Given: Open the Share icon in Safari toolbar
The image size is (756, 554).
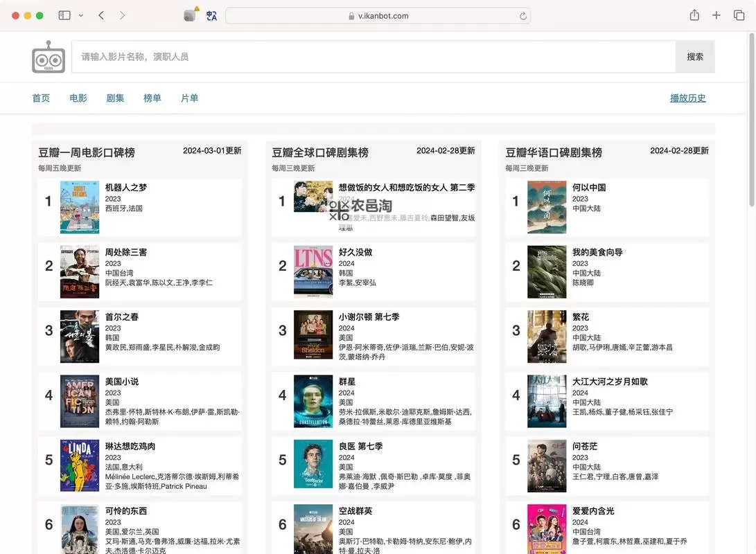Looking at the screenshot, I should [694, 15].
